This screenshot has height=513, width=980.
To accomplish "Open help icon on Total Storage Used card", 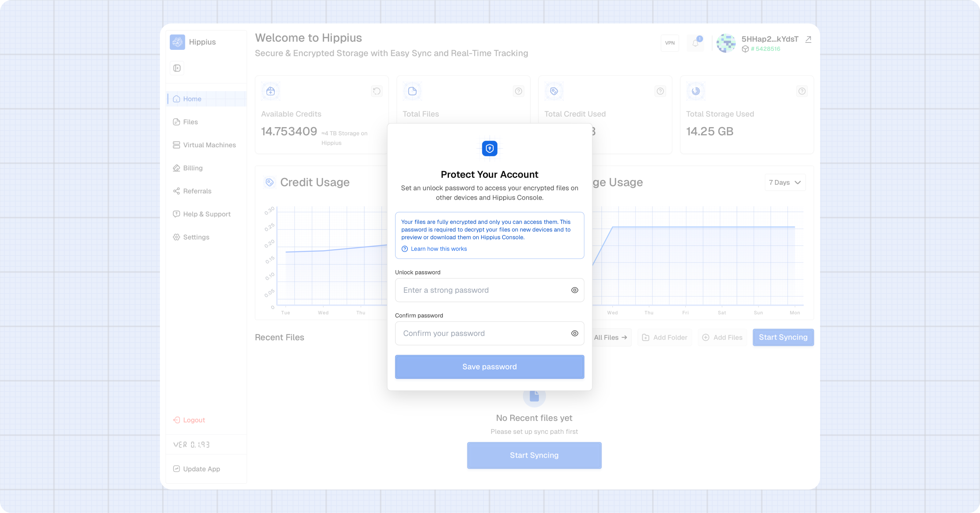I will click(802, 91).
